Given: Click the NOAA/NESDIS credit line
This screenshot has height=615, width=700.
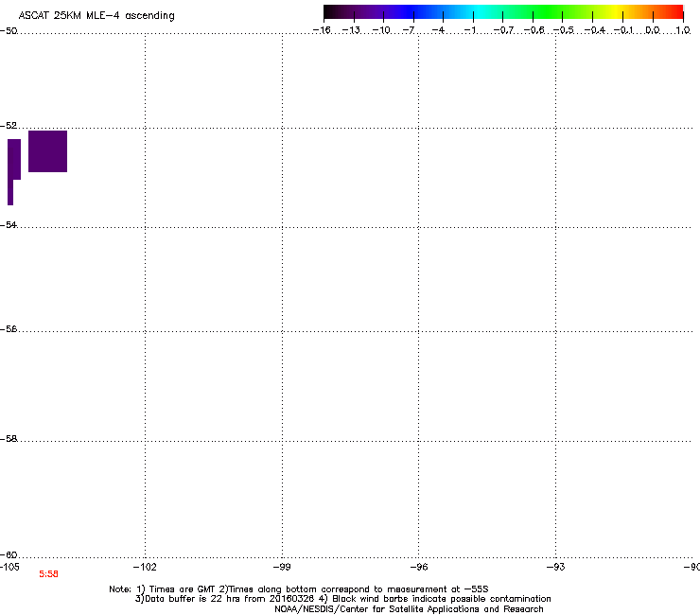Looking at the screenshot, I should point(409,609).
